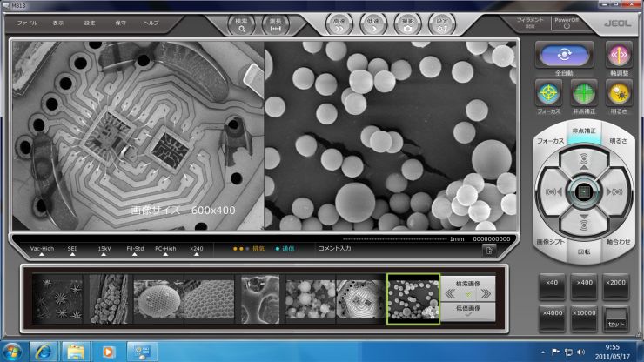Click the PowerOff button
Screen dimensions: 644x362
click(567, 23)
